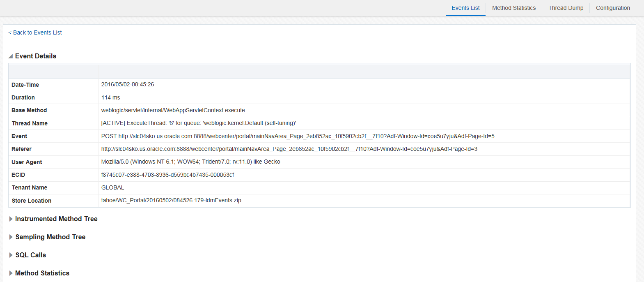Expand the Instrumented Method Tree section
Viewport: 644px width, 282px height.
pos(11,219)
